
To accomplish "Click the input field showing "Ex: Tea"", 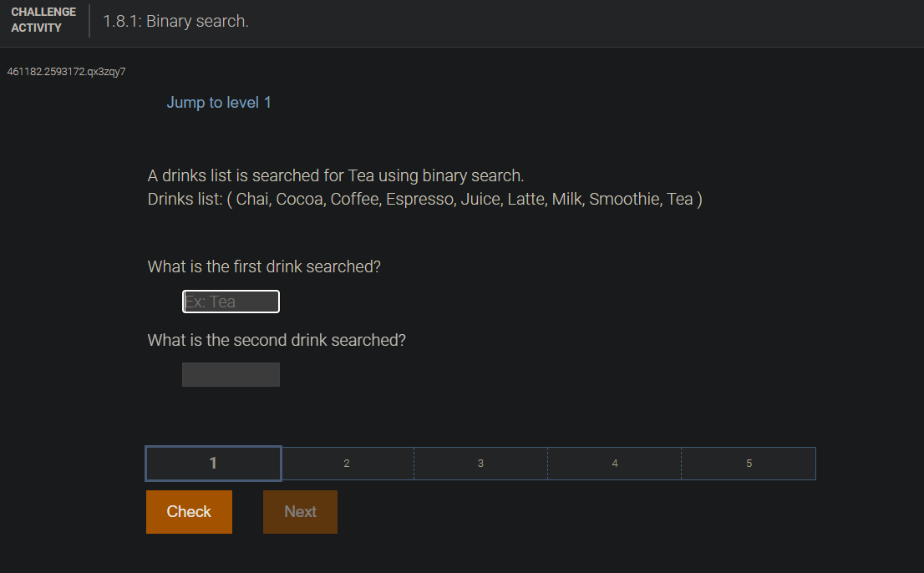I will tap(231, 301).
